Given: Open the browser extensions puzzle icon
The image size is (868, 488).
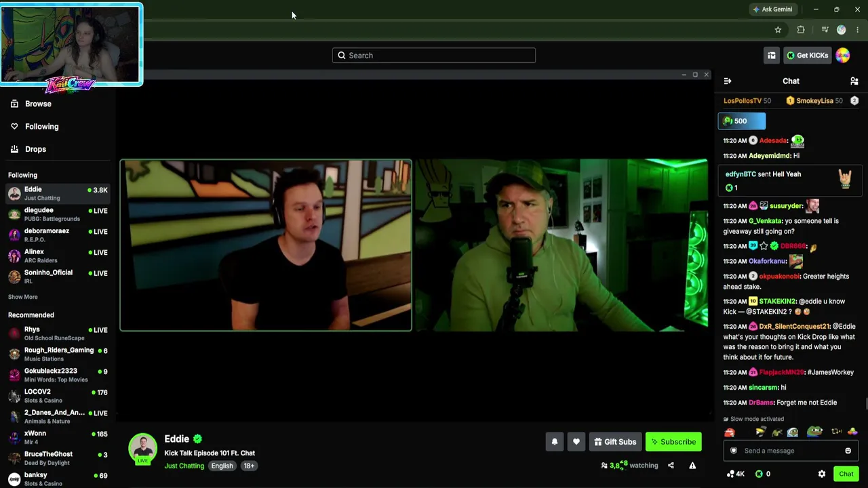Looking at the screenshot, I should click(801, 30).
